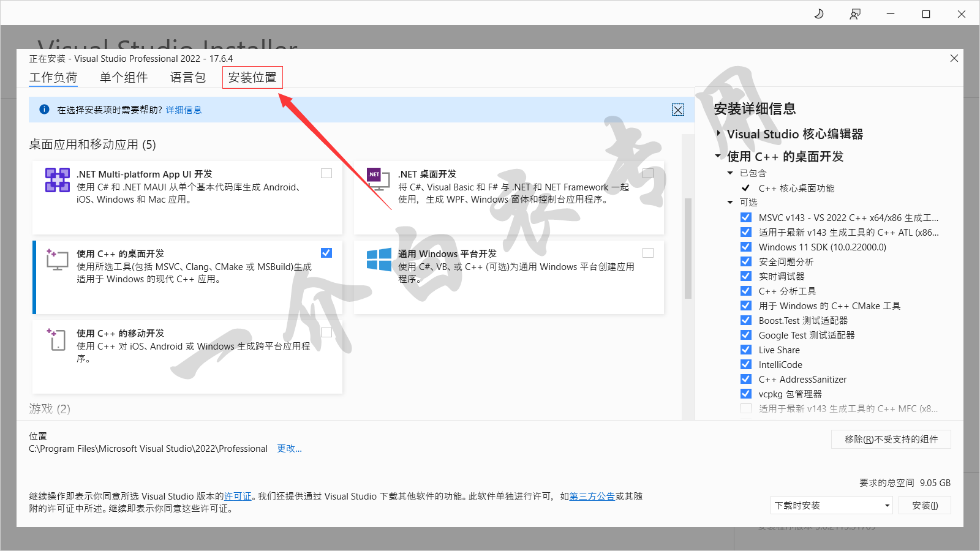Switch to 单个组件 tab
Screen dimensions: 980x551
pos(124,78)
